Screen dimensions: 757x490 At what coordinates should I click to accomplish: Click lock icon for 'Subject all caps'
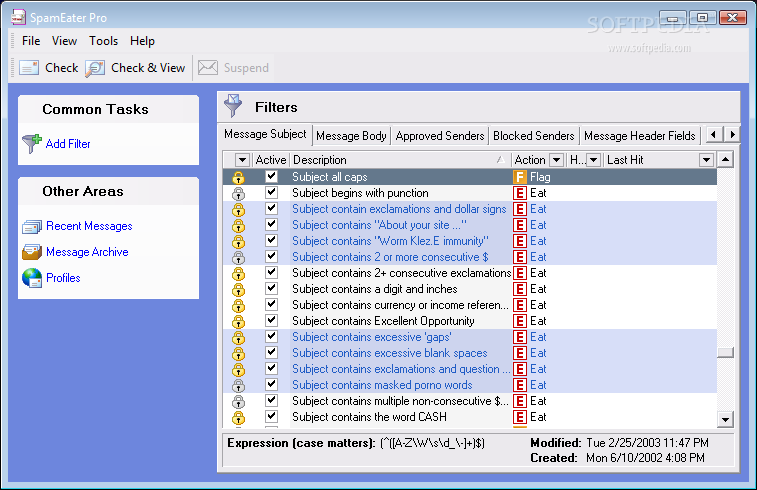pos(238,177)
